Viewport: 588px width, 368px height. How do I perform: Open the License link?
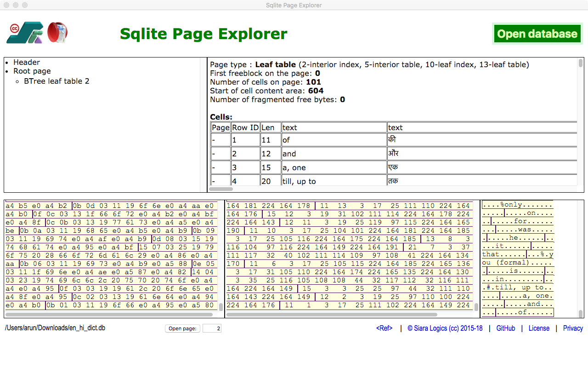point(538,328)
